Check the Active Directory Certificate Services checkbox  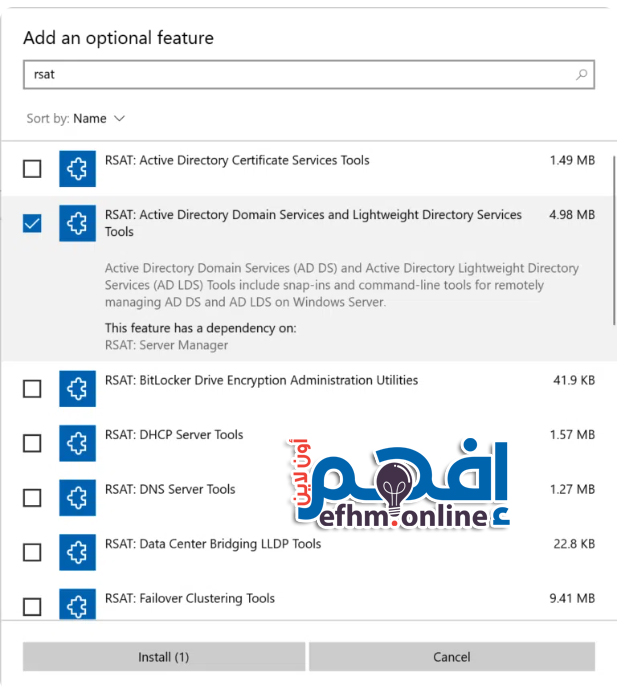coord(32,169)
